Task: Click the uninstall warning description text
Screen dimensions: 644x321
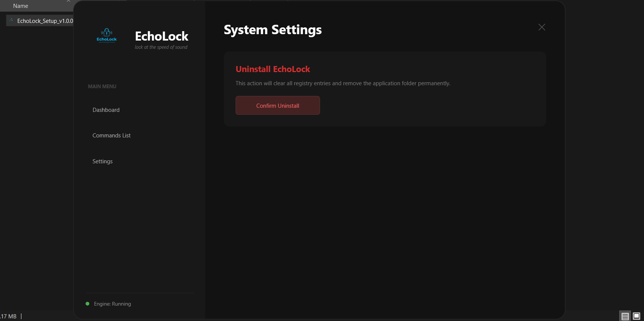Action: pyautogui.click(x=343, y=83)
